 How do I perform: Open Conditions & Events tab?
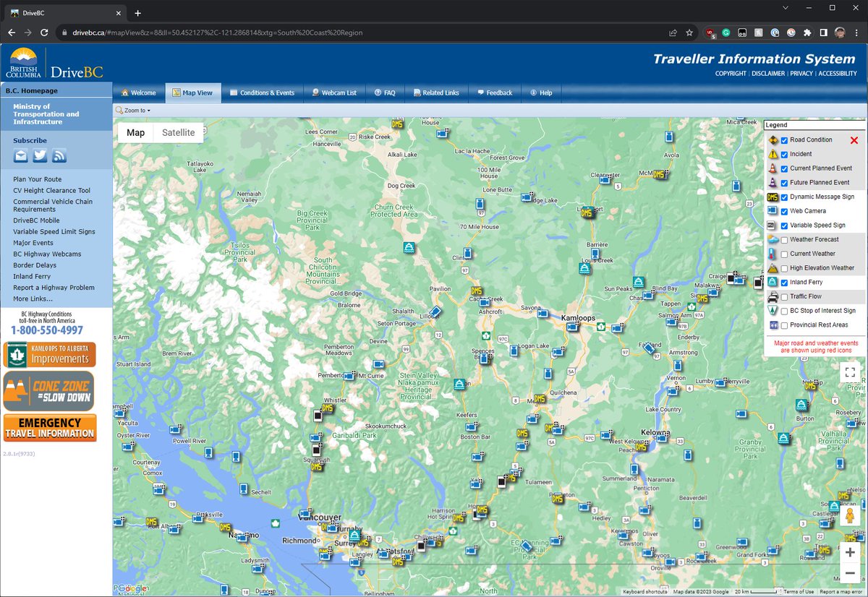click(262, 93)
